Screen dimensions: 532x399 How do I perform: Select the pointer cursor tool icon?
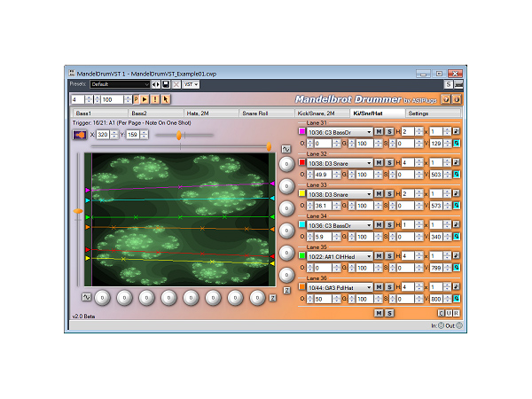click(166, 99)
